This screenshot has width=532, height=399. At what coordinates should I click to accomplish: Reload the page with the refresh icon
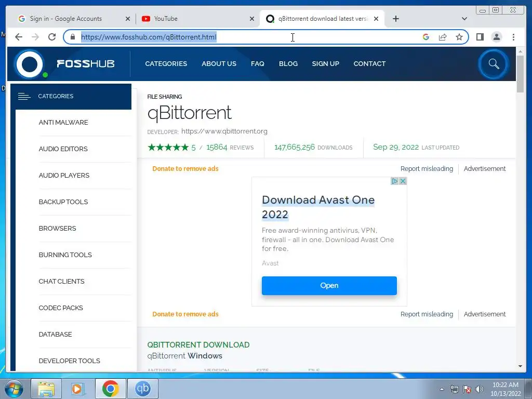tap(52, 37)
